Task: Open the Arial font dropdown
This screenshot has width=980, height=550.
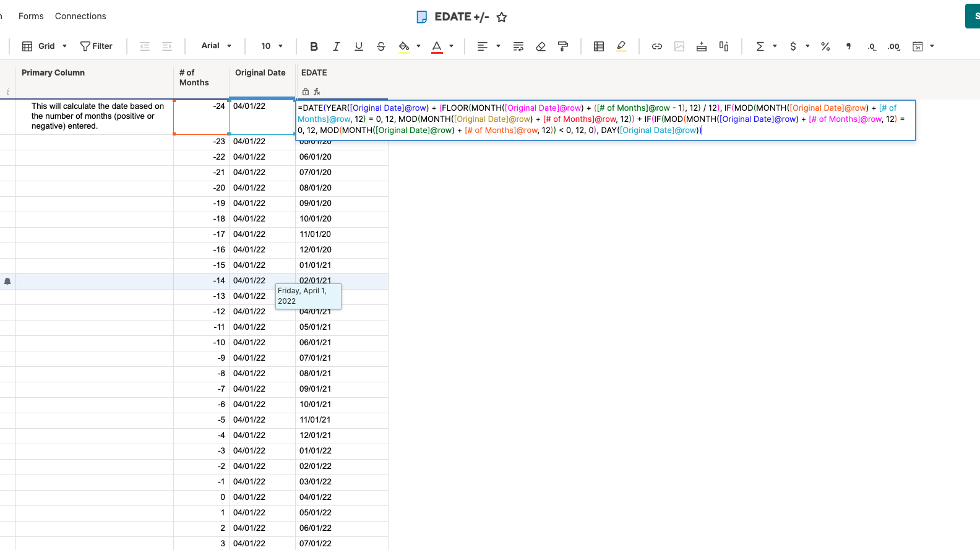Action: click(x=216, y=46)
